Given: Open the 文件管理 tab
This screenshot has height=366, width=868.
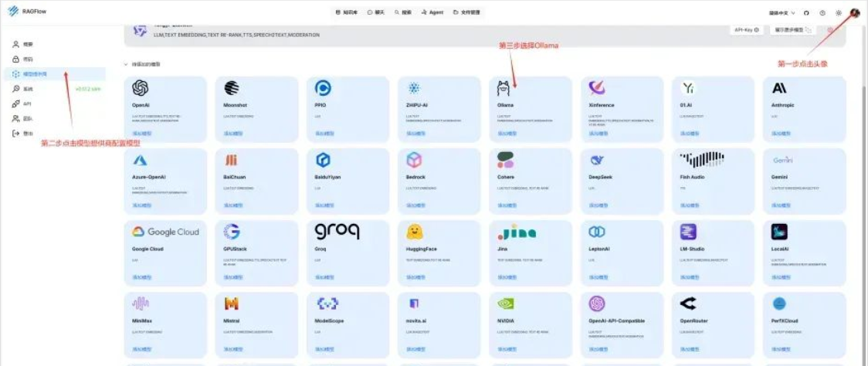Looking at the screenshot, I should (466, 12).
